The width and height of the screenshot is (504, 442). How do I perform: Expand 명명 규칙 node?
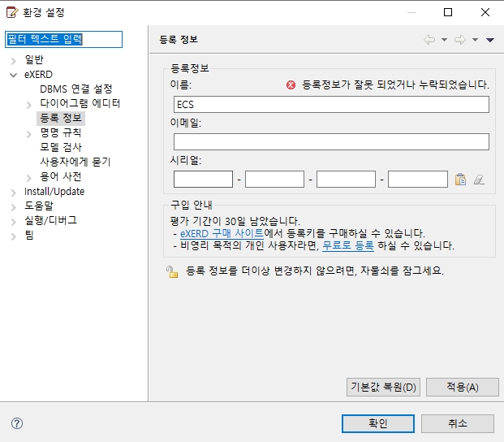[x=29, y=134]
